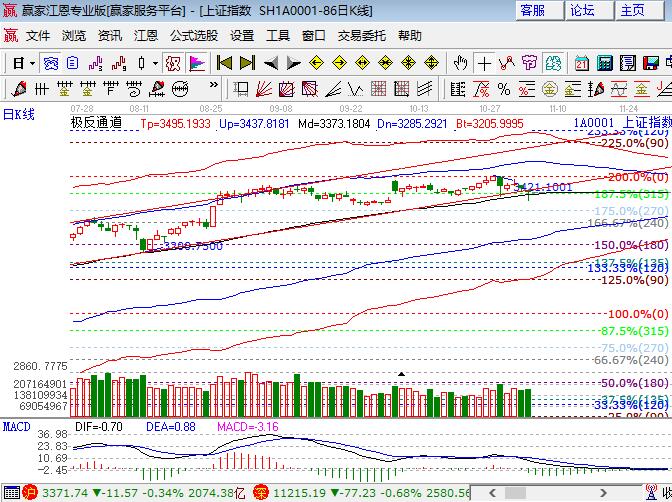
Task: Open the candlestick chart type dropdown arrow
Action: tap(155, 63)
